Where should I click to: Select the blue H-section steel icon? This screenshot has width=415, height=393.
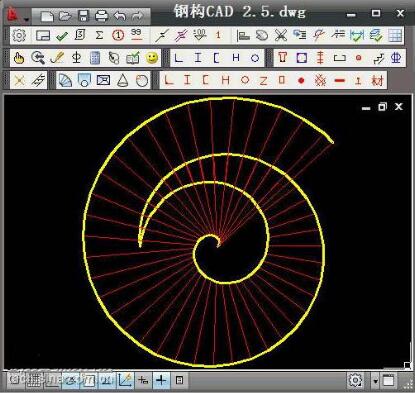coord(236,58)
